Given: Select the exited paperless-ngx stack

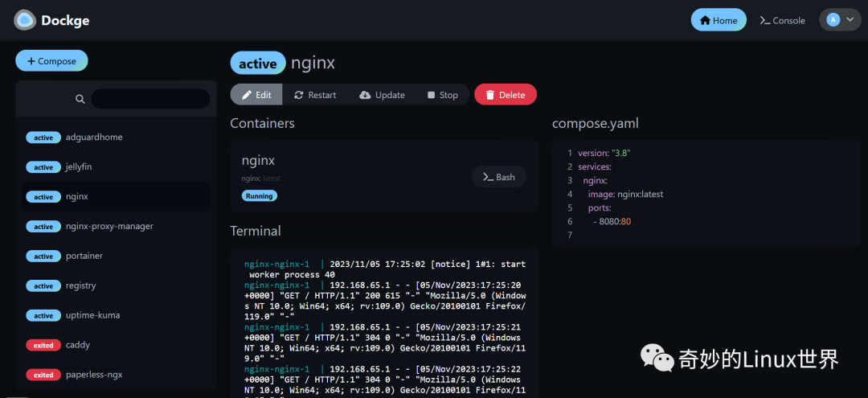Looking at the screenshot, I should click(116, 375).
